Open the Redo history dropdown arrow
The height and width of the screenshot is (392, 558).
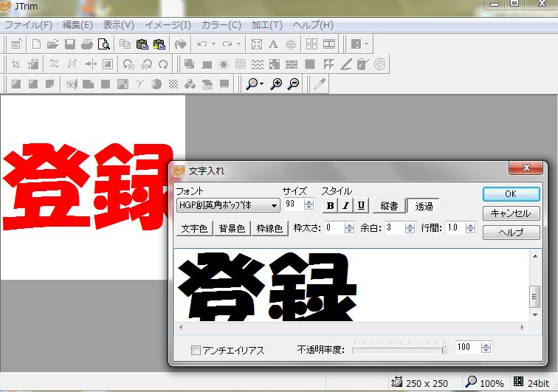(x=238, y=44)
